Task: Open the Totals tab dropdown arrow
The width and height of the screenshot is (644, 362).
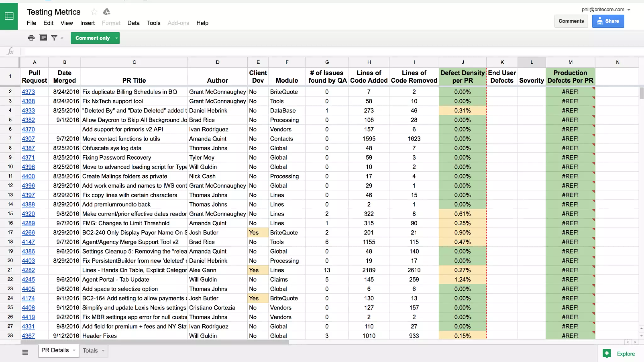Action: [x=103, y=351]
